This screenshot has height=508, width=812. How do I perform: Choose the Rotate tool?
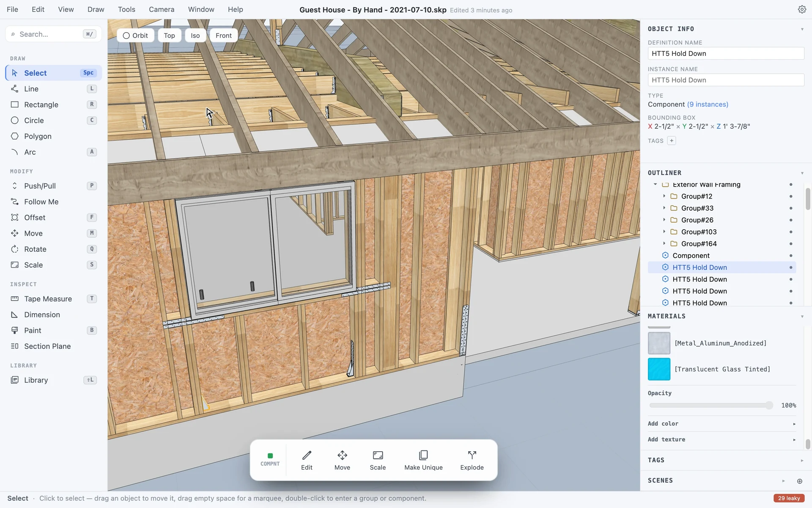(x=54, y=249)
